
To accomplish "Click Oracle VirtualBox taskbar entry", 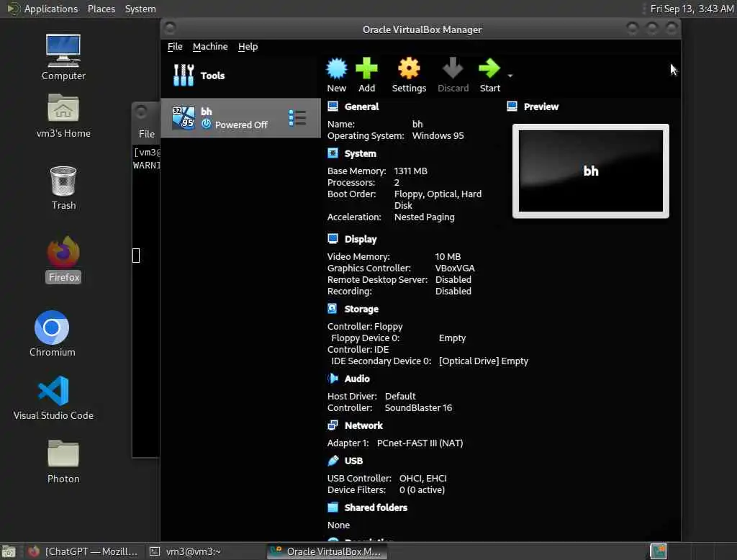I will tap(327, 551).
